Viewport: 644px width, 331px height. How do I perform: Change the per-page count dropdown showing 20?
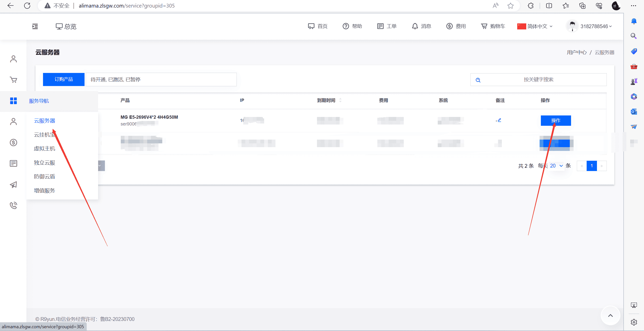pos(556,166)
